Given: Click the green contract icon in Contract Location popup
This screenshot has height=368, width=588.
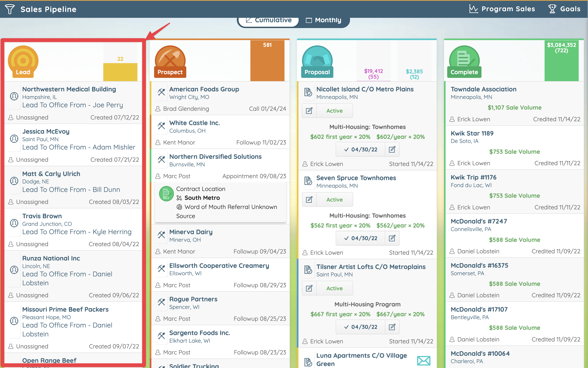Looking at the screenshot, I should [x=166, y=194].
